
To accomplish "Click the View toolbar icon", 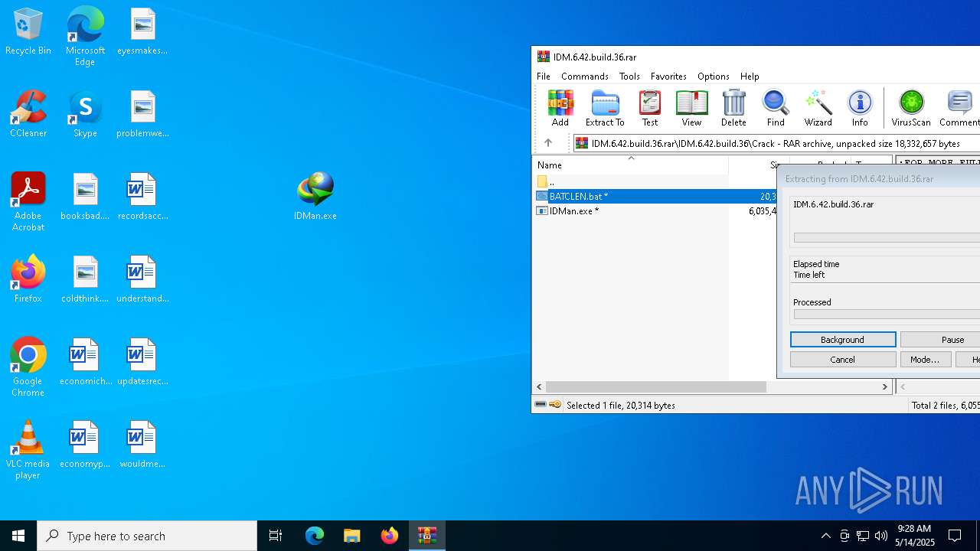I will (691, 108).
